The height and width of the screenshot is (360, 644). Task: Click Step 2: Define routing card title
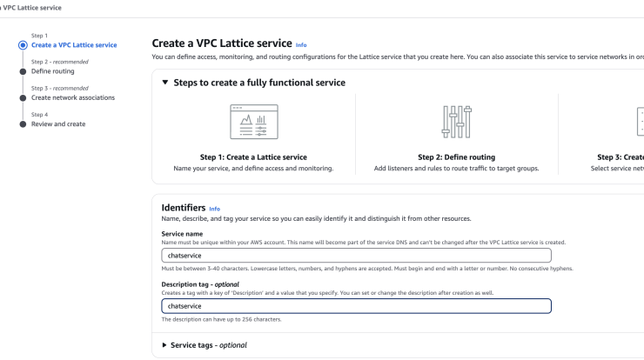tap(456, 157)
